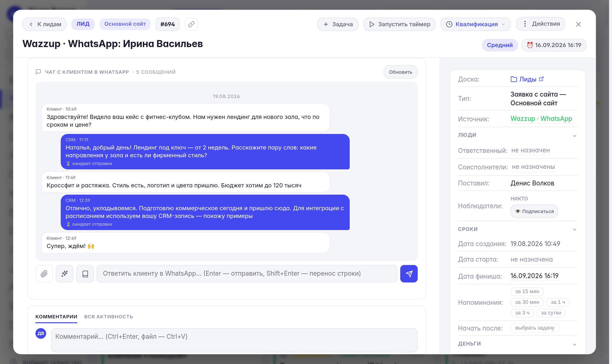
Task: Open Лиды board external link icon
Action: (x=541, y=79)
